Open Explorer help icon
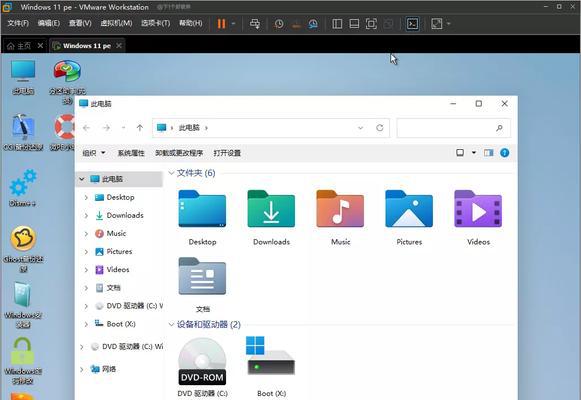581x400 pixels. click(x=504, y=153)
